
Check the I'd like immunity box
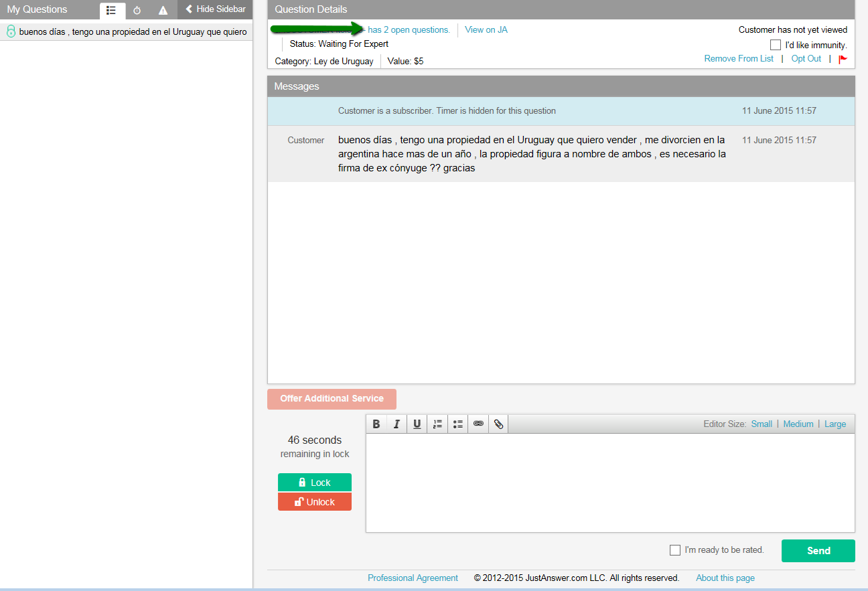tap(776, 45)
